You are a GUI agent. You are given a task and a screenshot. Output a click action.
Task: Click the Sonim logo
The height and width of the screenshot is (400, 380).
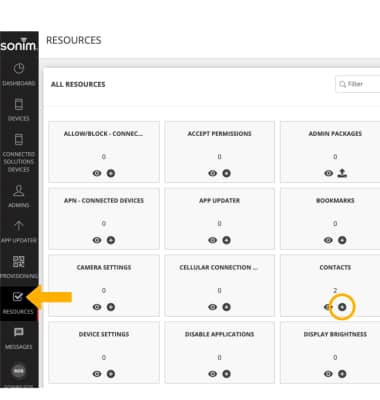click(x=19, y=44)
